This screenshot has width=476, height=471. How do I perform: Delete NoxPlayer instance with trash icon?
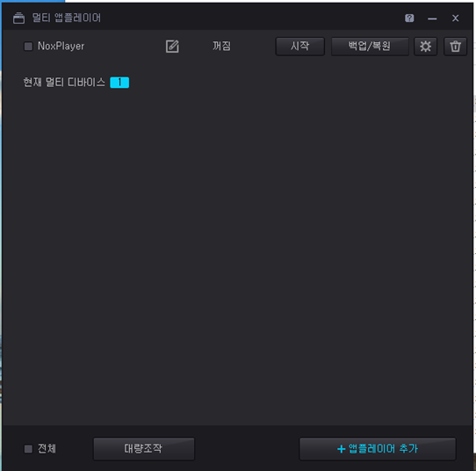point(455,47)
